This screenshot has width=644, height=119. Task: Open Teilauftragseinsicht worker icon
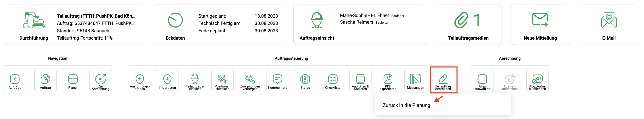(195, 79)
